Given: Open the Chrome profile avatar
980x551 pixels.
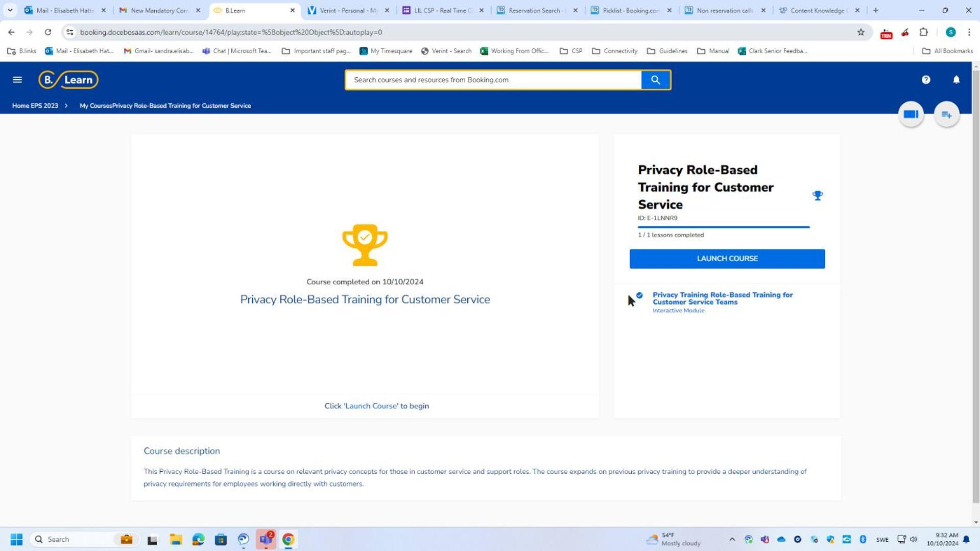Looking at the screenshot, I should [x=950, y=32].
